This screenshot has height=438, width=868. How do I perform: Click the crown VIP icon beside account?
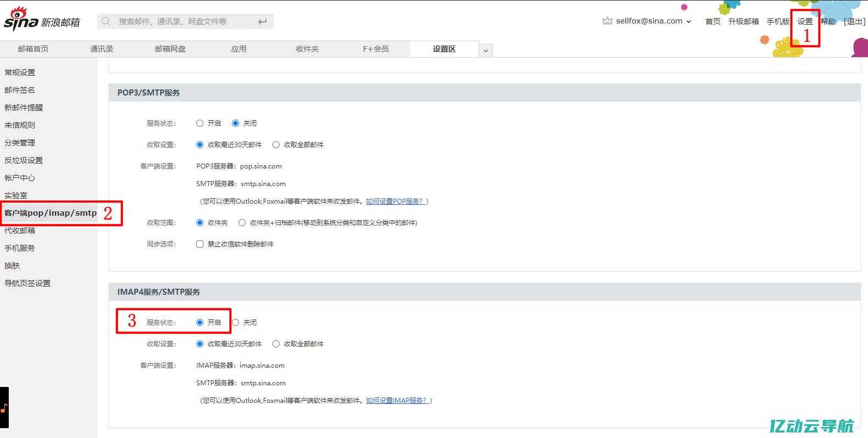pos(607,21)
